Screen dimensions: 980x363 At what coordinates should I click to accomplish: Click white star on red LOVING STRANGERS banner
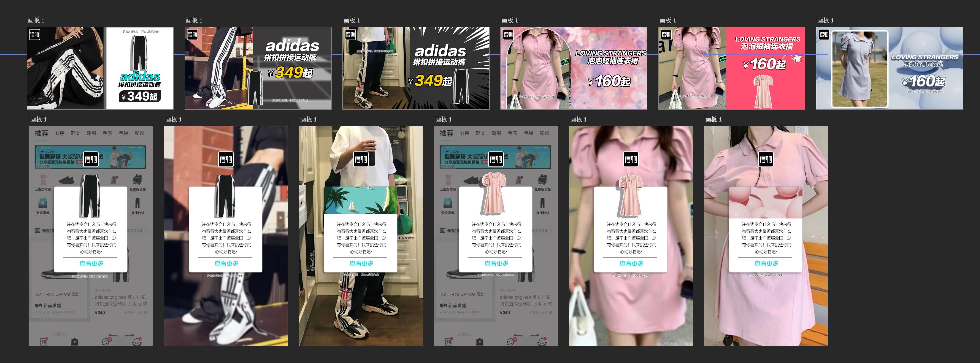coord(797,59)
